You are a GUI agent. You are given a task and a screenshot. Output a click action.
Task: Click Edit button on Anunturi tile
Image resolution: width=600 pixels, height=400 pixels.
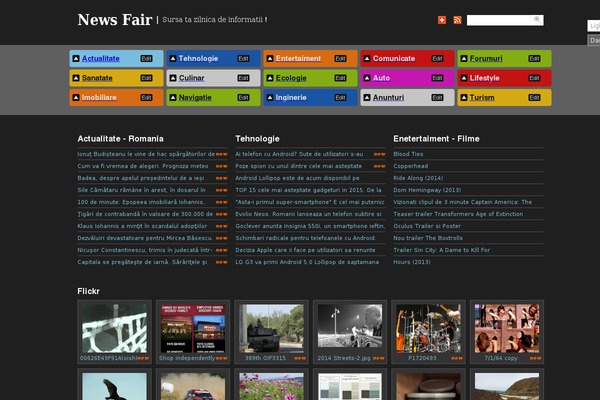coord(437,98)
